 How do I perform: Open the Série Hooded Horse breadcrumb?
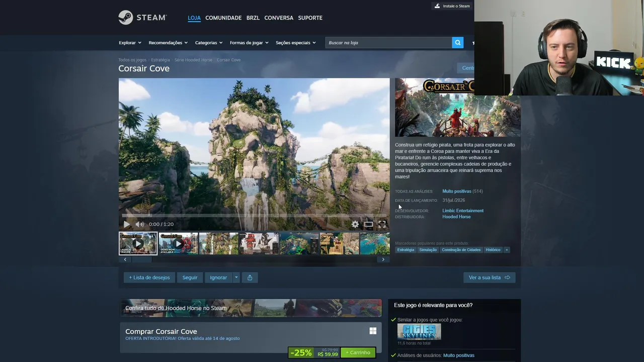(x=193, y=60)
